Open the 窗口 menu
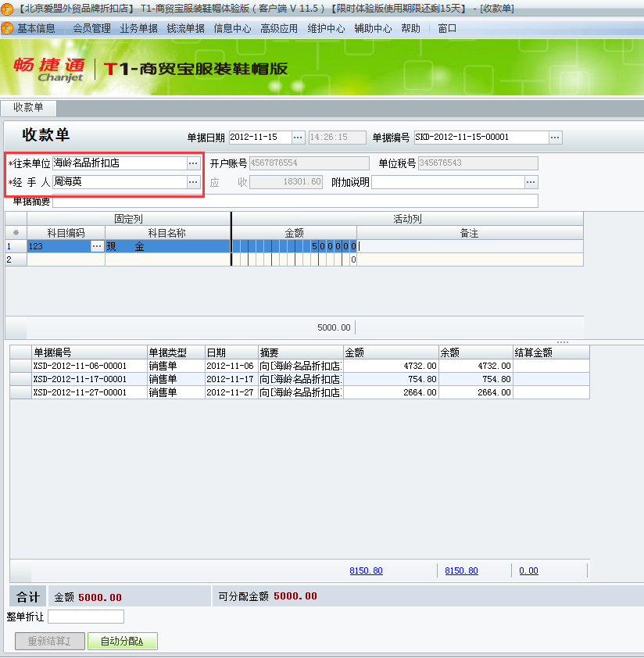The height and width of the screenshot is (658, 644). coord(447,29)
